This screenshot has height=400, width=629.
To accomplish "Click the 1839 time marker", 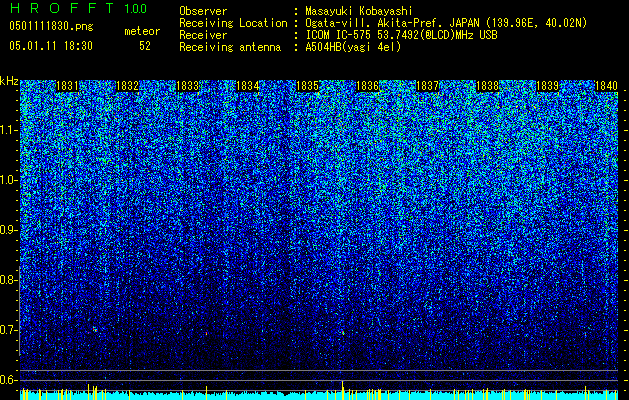I will tap(548, 86).
